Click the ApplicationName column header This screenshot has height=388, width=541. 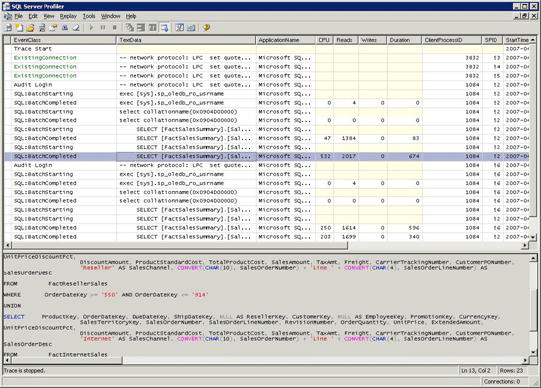pyautogui.click(x=285, y=40)
